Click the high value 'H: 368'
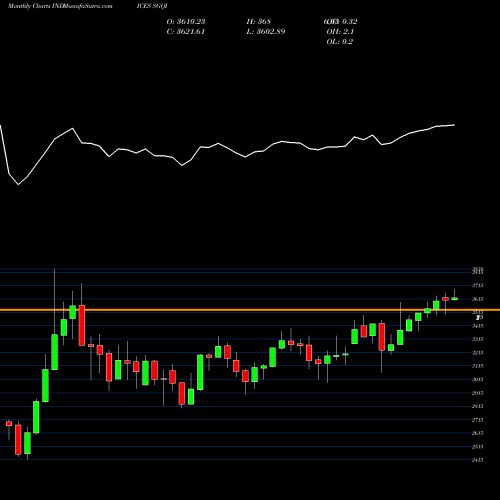 [259, 22]
